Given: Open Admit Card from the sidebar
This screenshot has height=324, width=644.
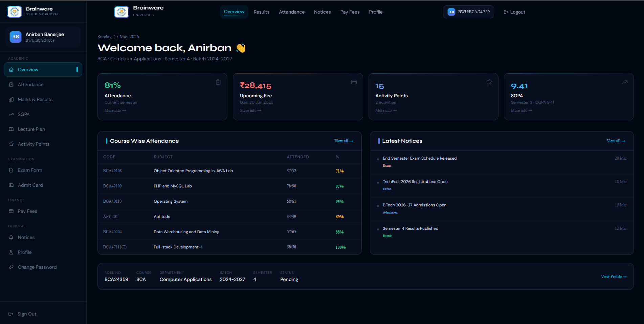Looking at the screenshot, I should point(43,185).
